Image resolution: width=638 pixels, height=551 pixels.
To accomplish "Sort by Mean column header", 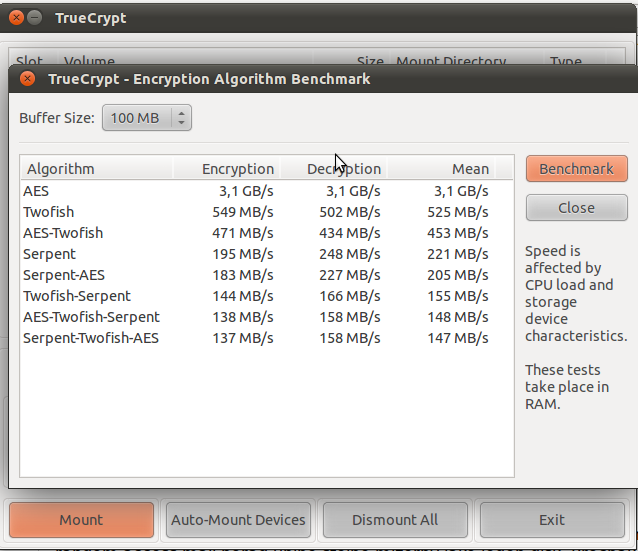I will point(441,169).
